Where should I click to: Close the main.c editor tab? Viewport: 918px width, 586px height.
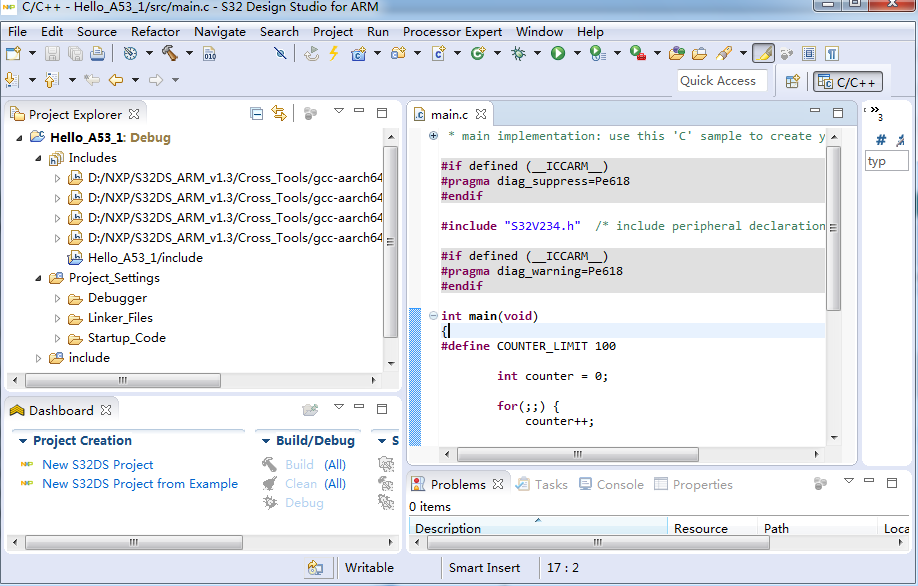coord(481,114)
